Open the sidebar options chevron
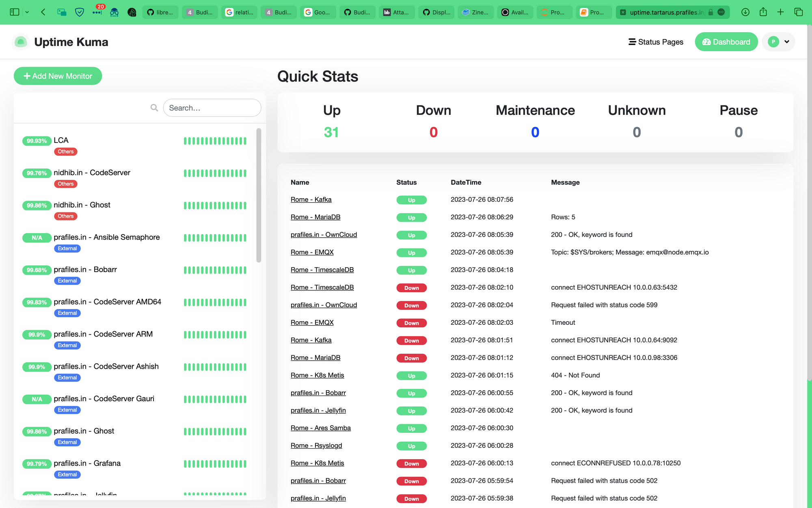 (x=27, y=12)
